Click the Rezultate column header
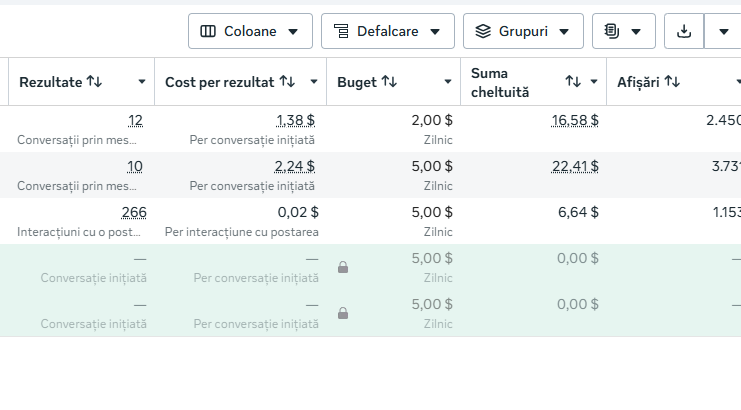Image resolution: width=741 pixels, height=410 pixels. click(82, 82)
